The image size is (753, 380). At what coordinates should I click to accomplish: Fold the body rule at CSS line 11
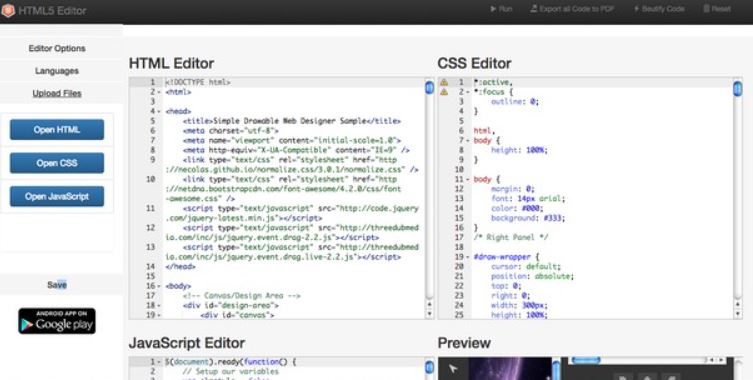[x=468, y=180]
